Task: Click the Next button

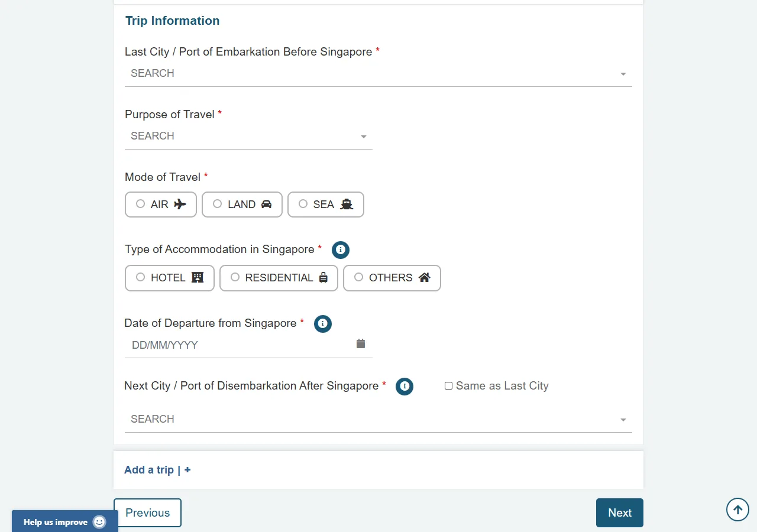Action: click(620, 512)
